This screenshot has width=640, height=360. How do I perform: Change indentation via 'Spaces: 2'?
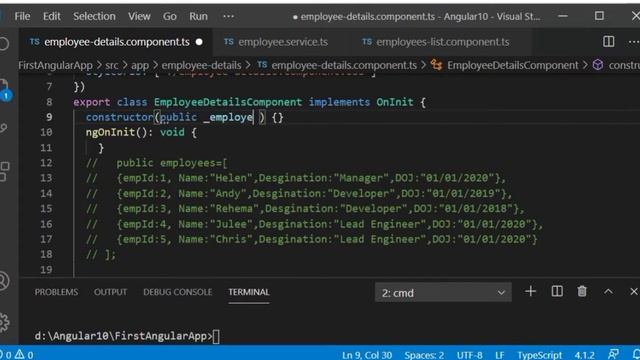click(x=424, y=355)
